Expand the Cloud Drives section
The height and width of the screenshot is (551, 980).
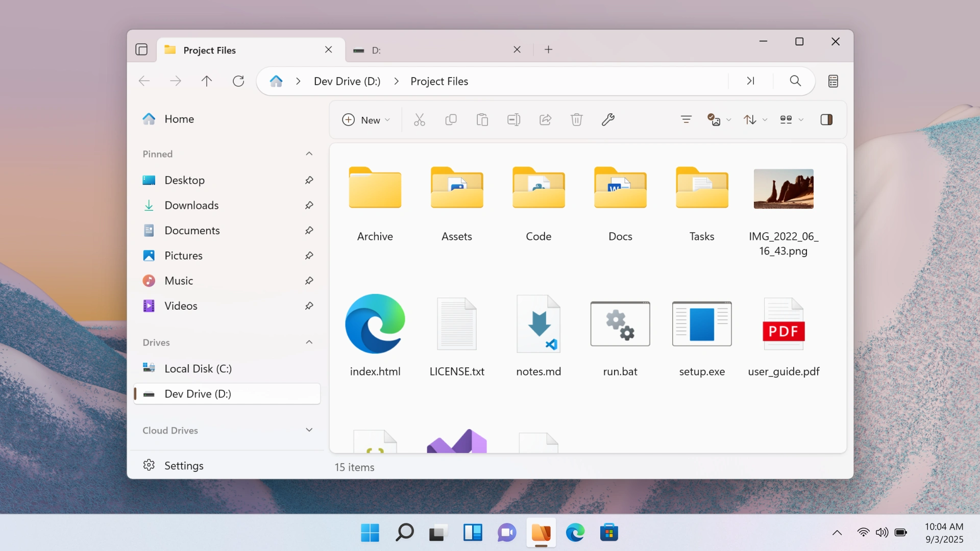coord(309,430)
